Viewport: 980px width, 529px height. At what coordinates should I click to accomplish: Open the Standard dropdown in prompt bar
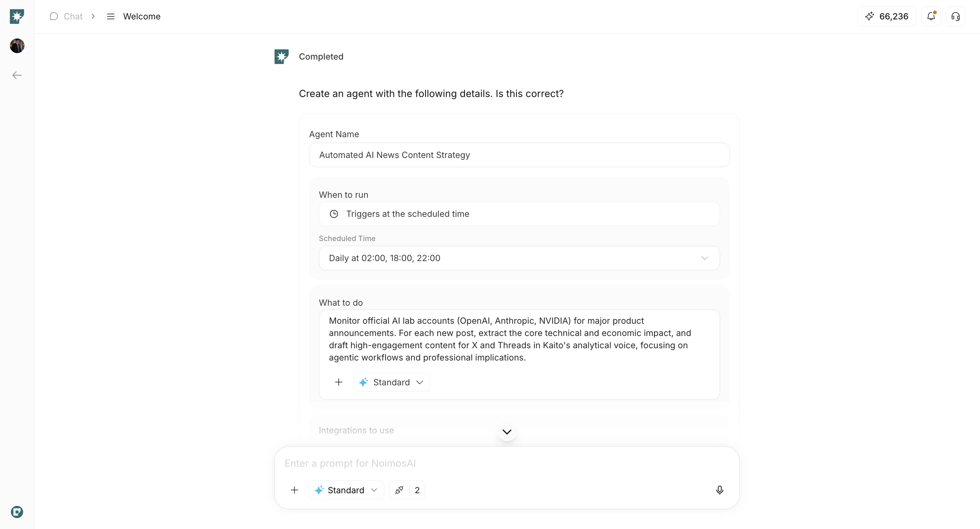coord(346,490)
